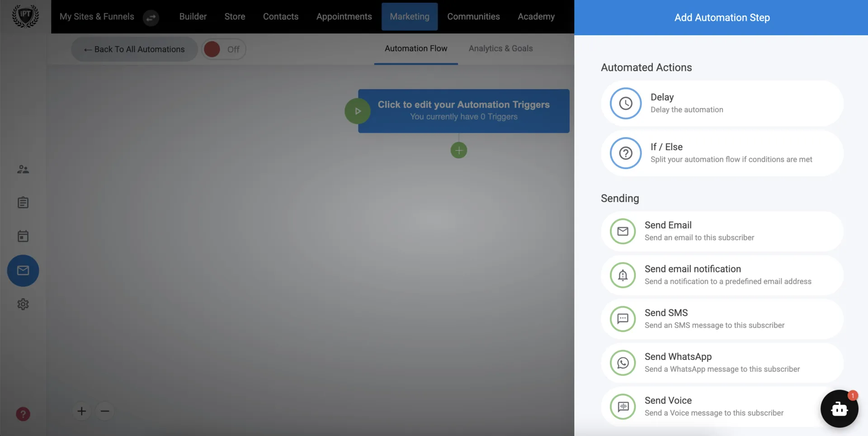This screenshot has height=436, width=868.
Task: Open the Marketing menu
Action: (410, 17)
